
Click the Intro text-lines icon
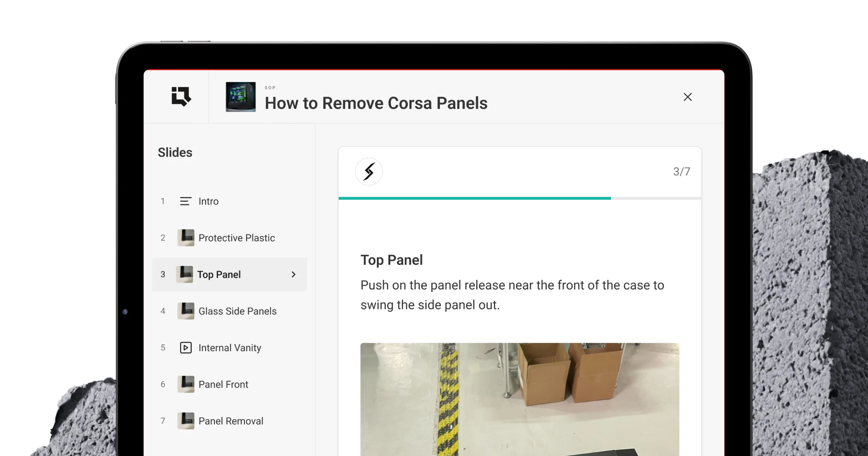[186, 201]
